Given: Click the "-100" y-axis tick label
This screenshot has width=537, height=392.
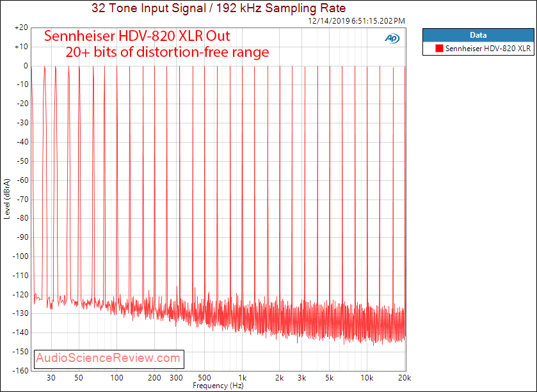Looking at the screenshot, I should pos(20,256).
